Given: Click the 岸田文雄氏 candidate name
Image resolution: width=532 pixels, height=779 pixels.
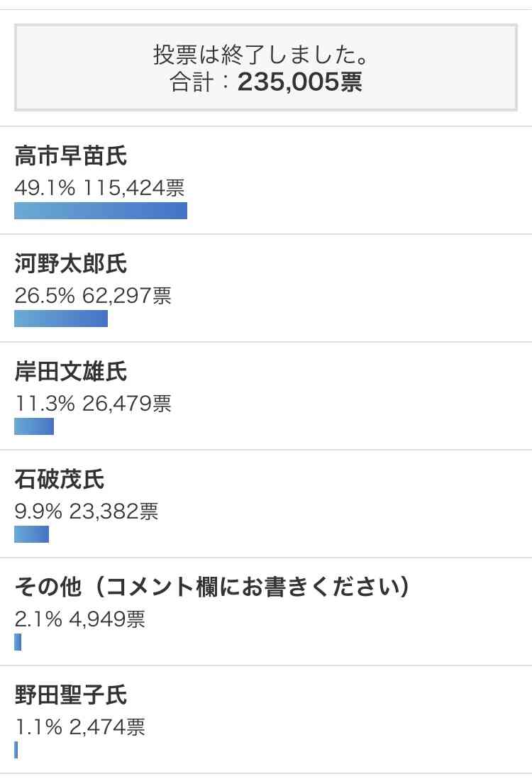Looking at the screenshot, I should coord(71,371).
